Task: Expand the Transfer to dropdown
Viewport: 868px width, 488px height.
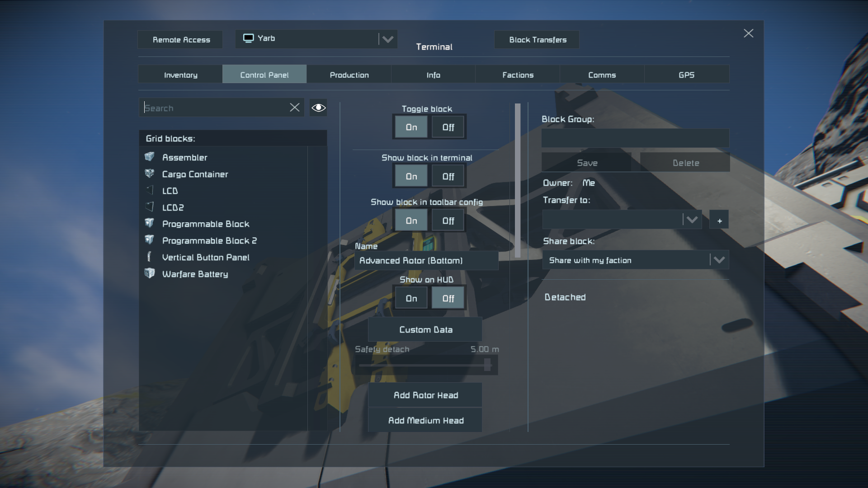Action: coord(692,220)
